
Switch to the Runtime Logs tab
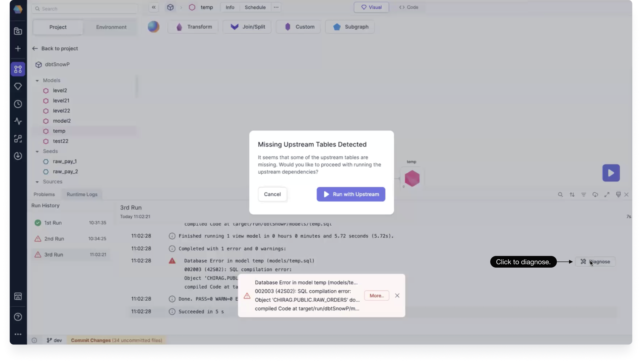[x=82, y=194]
